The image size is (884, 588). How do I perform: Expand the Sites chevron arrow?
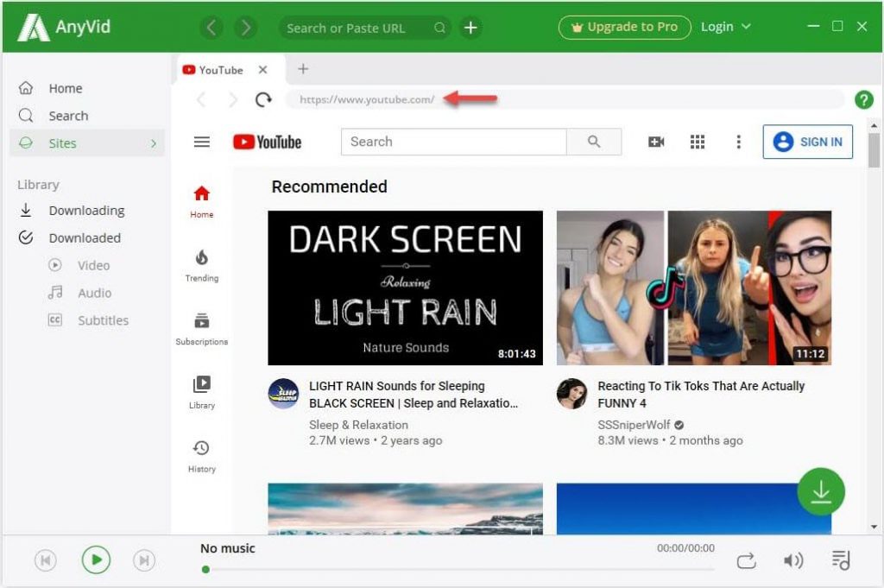tap(154, 143)
